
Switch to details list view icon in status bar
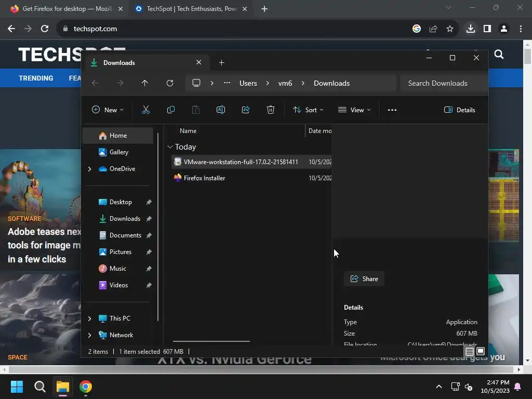tap(469, 352)
